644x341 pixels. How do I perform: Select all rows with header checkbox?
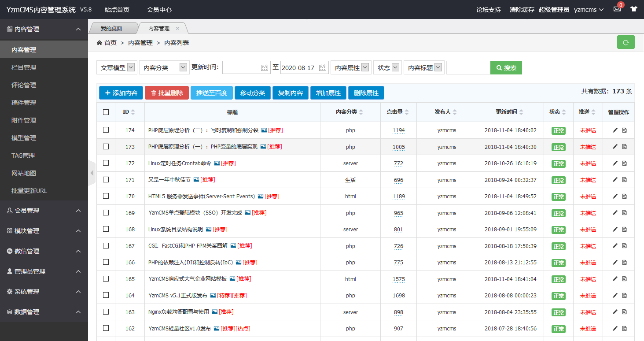[x=106, y=112]
